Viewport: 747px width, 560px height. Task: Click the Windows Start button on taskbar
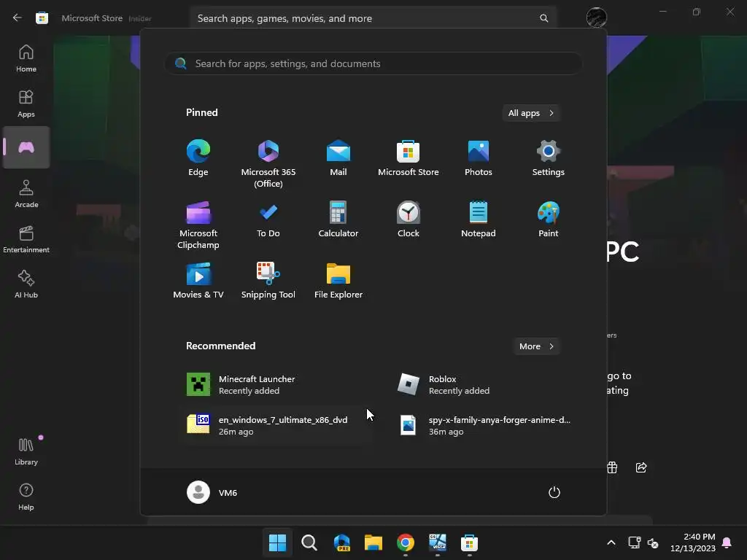coord(277,542)
